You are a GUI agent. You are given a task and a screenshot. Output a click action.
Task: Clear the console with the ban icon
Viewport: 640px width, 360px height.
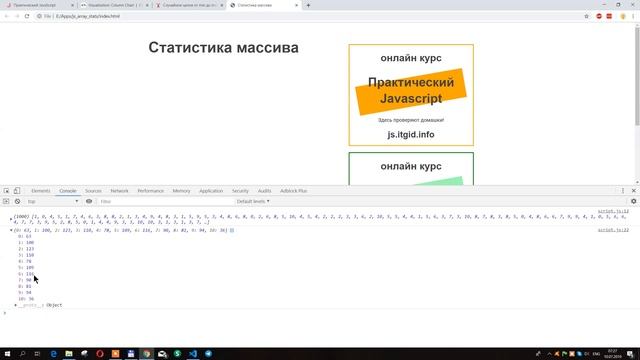[17, 201]
